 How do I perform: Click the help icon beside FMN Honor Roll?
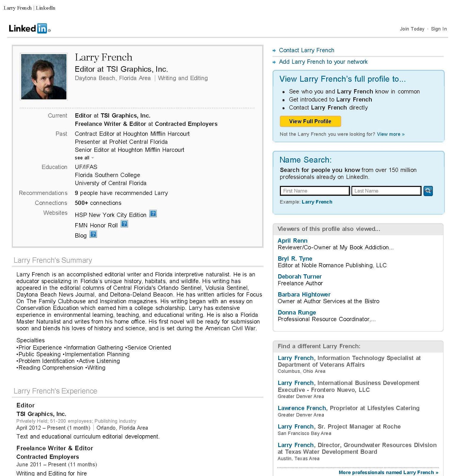tap(124, 224)
